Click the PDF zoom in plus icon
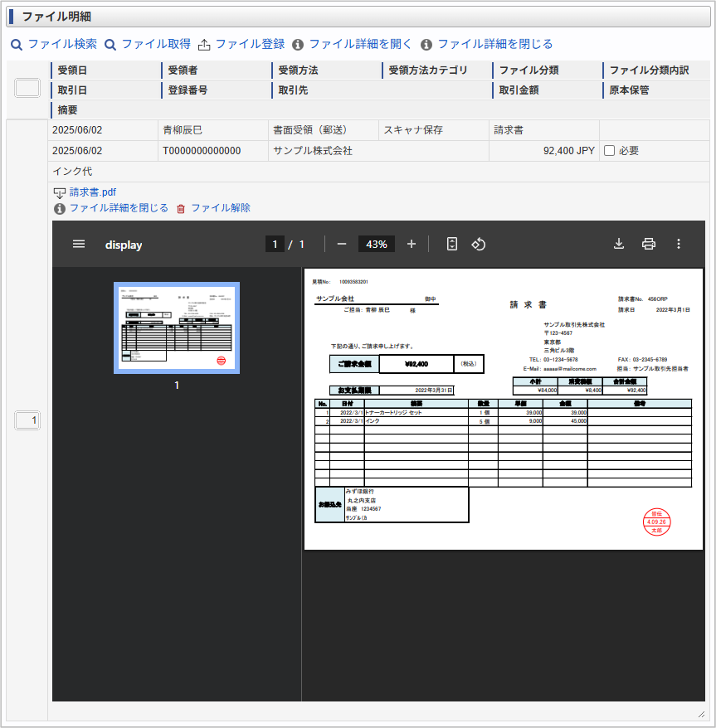Viewport: 716px width, 728px height. pyautogui.click(x=412, y=244)
